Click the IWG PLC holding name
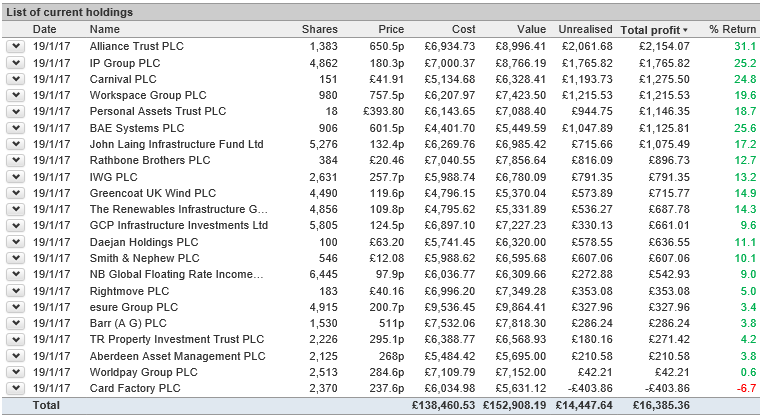This screenshot has height=416, width=761. (x=114, y=177)
